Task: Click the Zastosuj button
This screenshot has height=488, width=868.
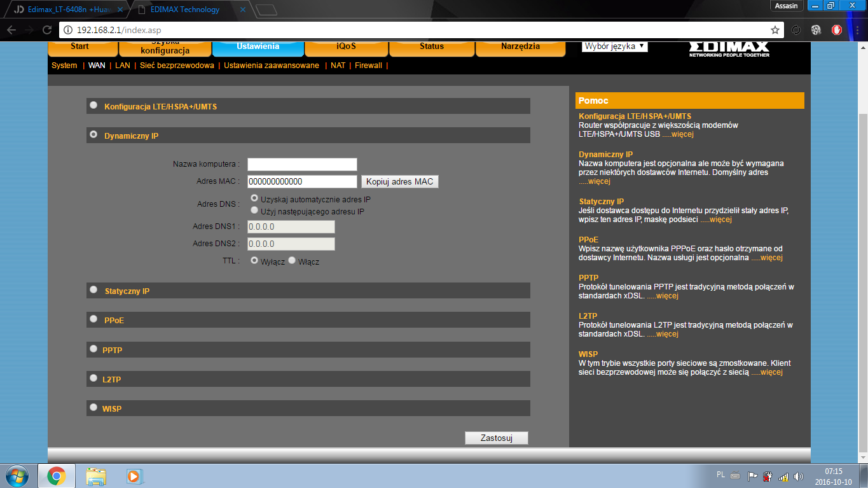Action: pos(496,438)
